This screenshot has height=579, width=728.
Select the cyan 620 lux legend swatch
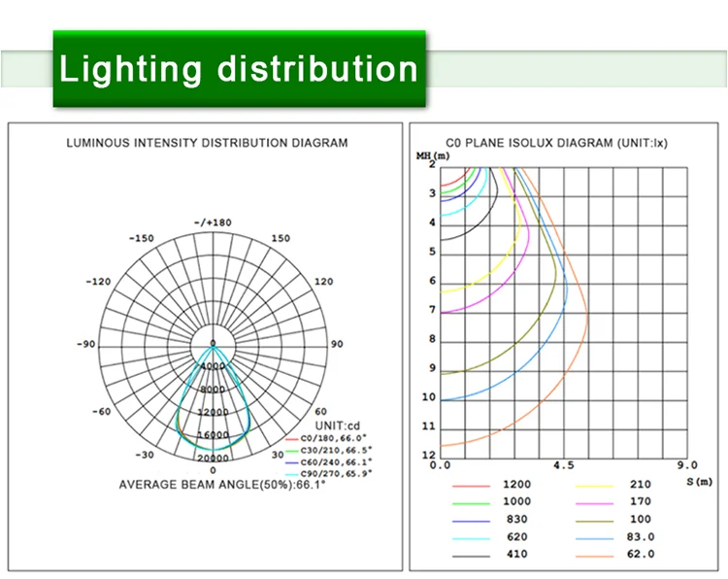tap(468, 536)
